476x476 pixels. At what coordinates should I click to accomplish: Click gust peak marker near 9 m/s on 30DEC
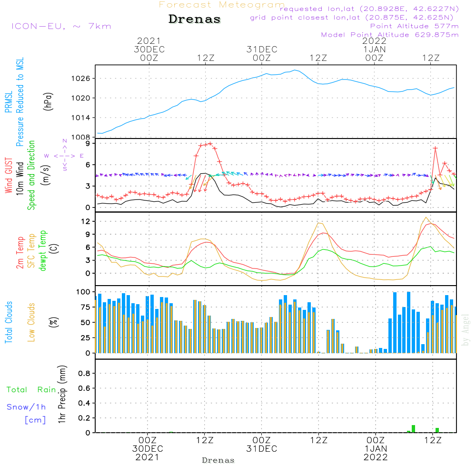(x=210, y=144)
